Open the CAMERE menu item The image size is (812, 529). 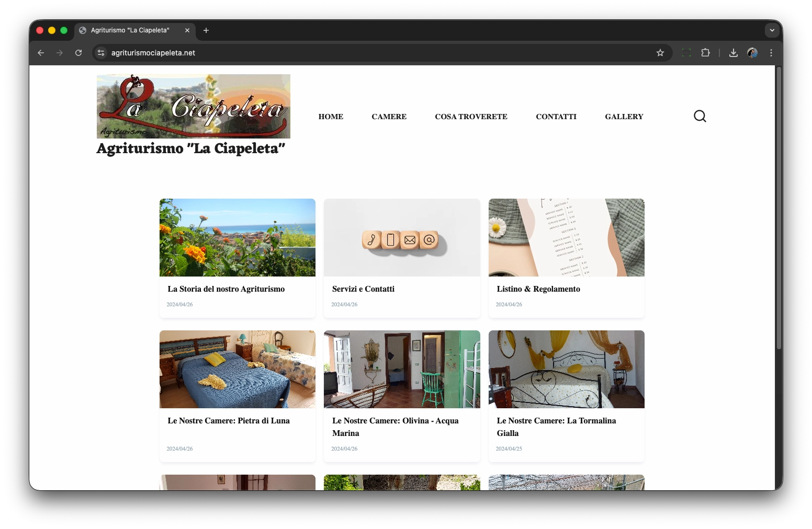coord(389,117)
